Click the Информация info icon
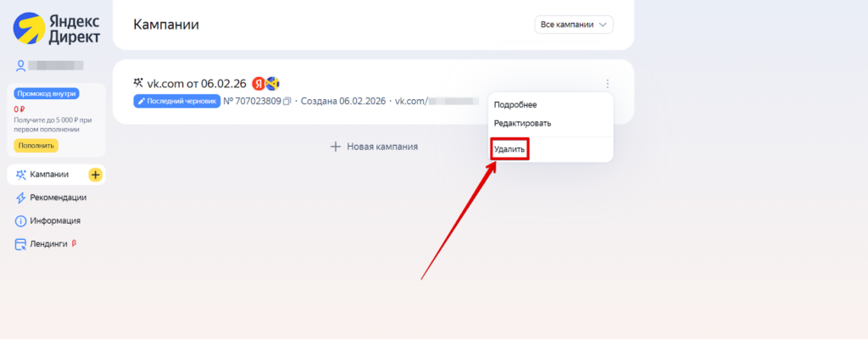Image resolution: width=868 pixels, height=339 pixels. 21,221
